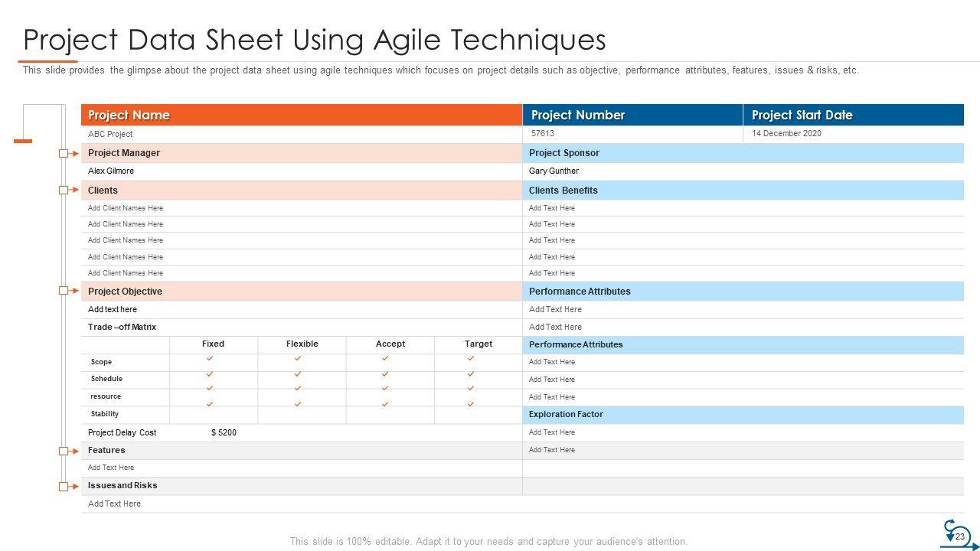Click the arrow marker beside Clients row
Image resolution: width=980 pixels, height=551 pixels.
[69, 191]
